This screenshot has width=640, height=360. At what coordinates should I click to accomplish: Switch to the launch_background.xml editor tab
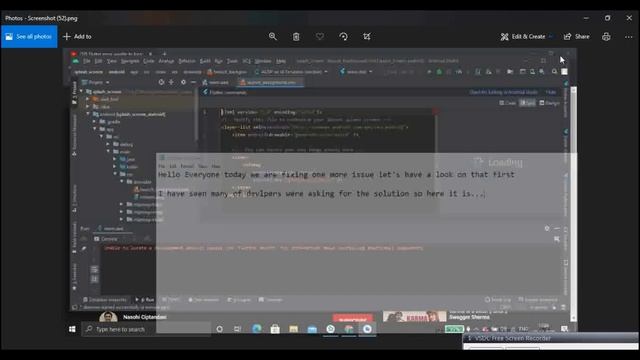270,82
